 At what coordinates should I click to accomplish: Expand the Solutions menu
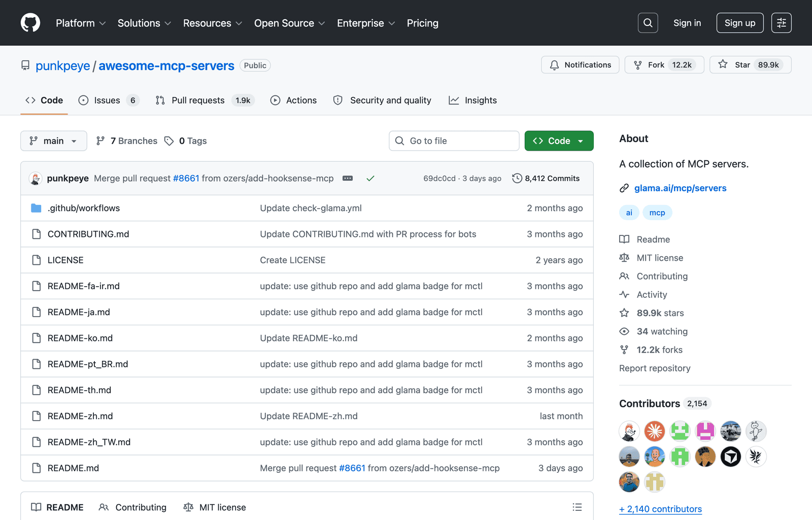click(144, 23)
